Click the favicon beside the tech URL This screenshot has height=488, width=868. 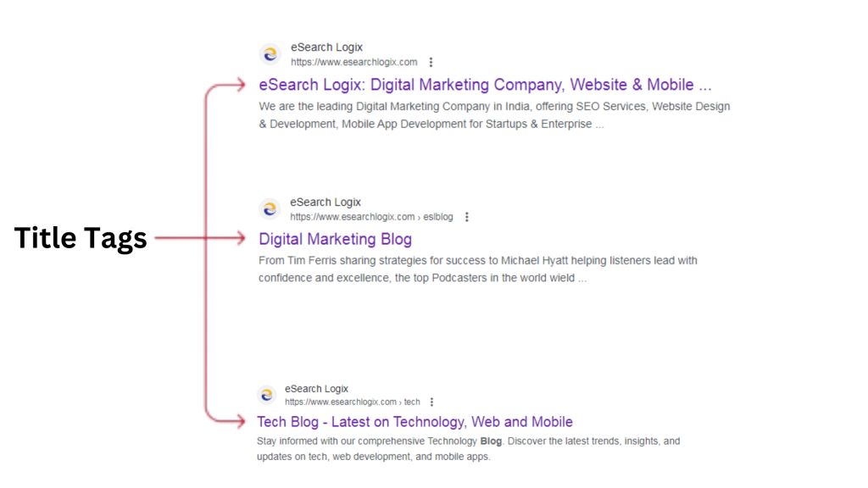[x=267, y=395]
